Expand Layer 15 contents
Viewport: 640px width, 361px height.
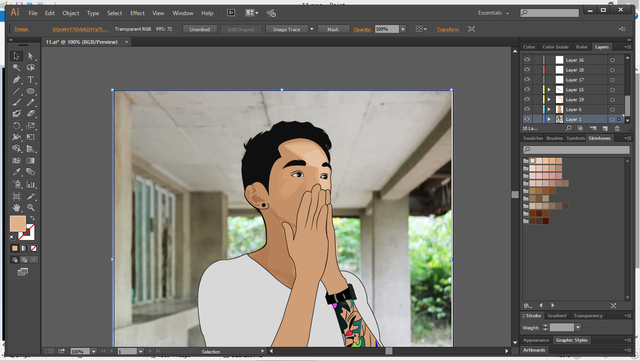pyautogui.click(x=549, y=89)
